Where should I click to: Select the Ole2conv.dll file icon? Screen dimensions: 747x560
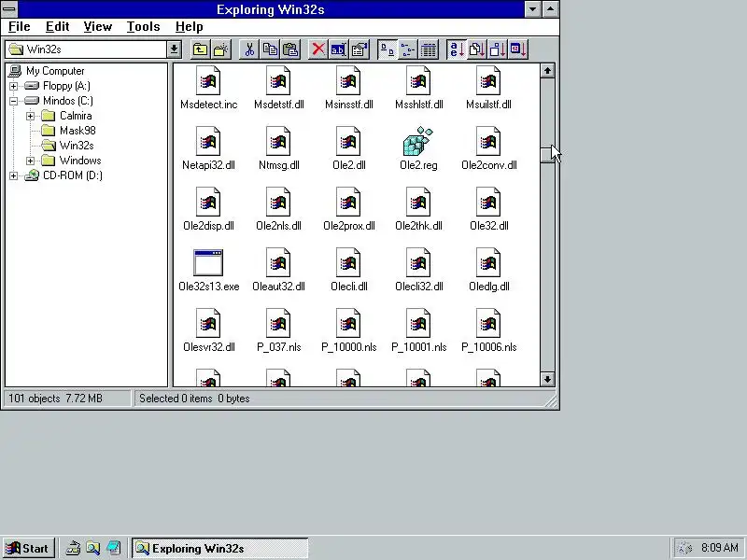click(x=488, y=141)
